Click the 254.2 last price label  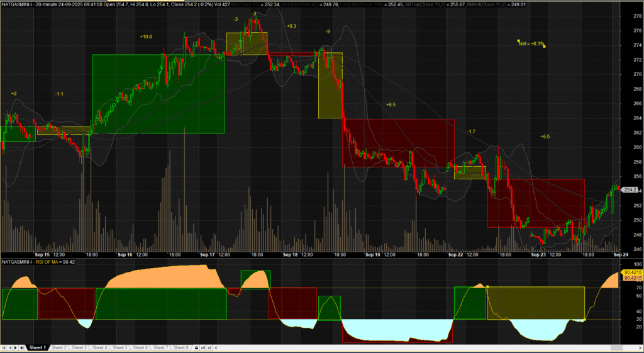point(630,190)
